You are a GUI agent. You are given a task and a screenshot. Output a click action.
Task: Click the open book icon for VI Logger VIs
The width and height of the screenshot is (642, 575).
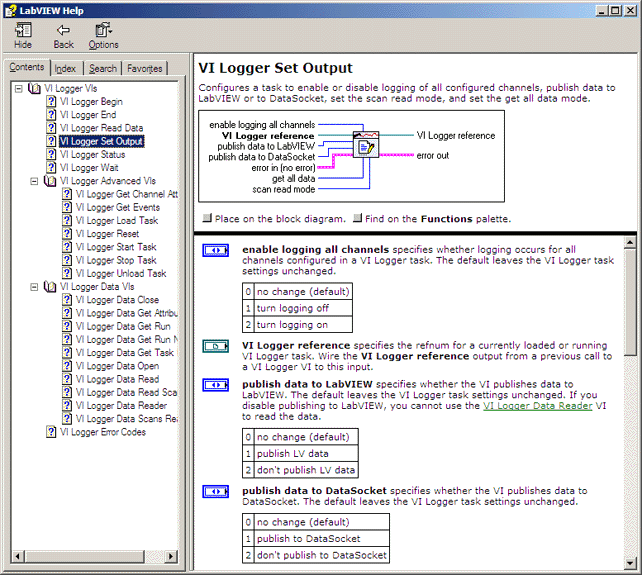34,88
